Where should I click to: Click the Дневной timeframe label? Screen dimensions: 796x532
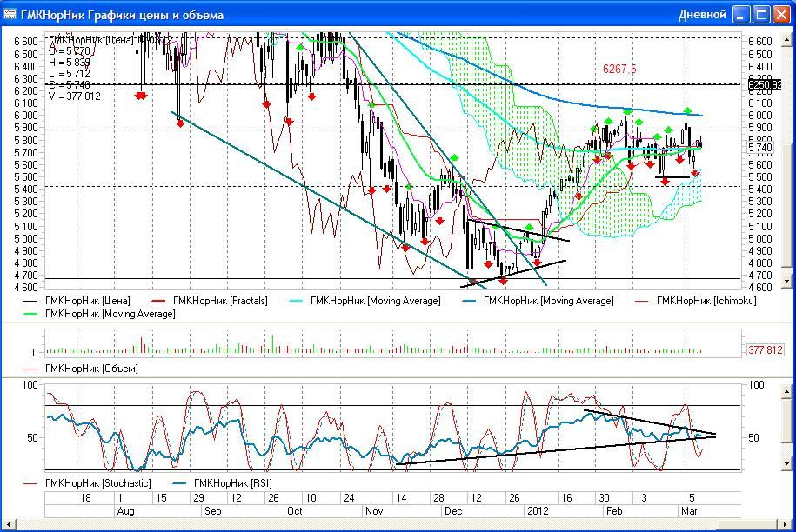(x=702, y=15)
